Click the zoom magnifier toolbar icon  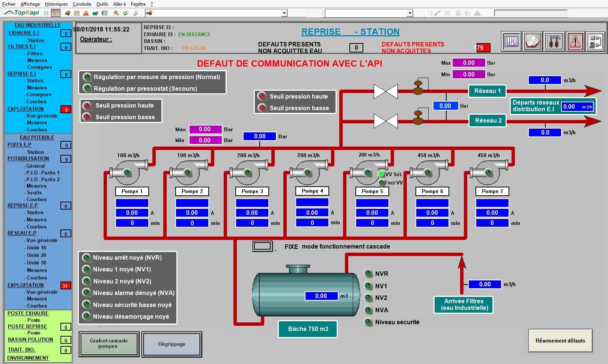(116, 13)
